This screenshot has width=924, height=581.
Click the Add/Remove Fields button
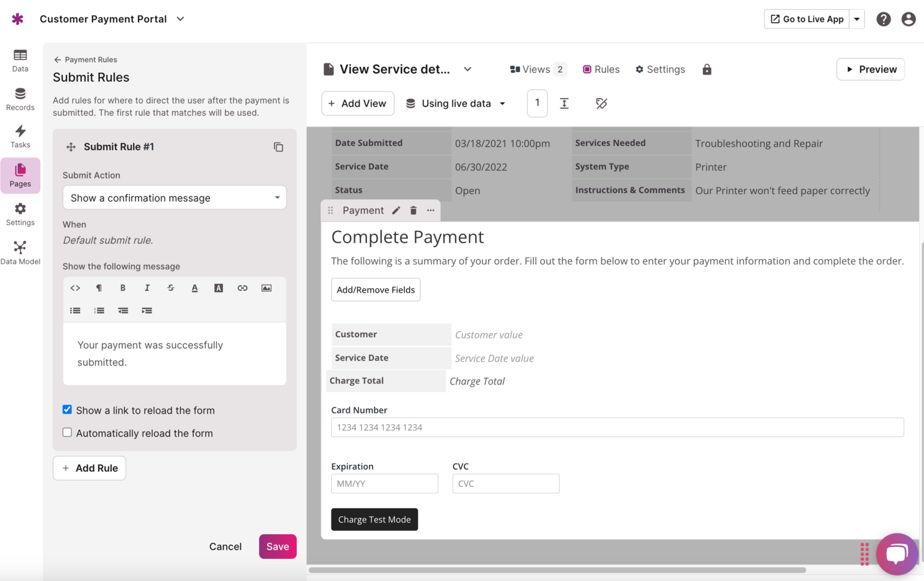pyautogui.click(x=375, y=290)
